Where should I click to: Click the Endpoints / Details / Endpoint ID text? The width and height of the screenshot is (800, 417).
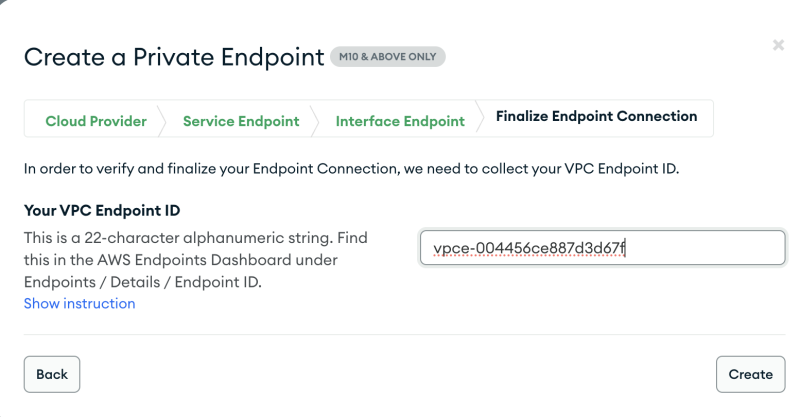point(143,282)
